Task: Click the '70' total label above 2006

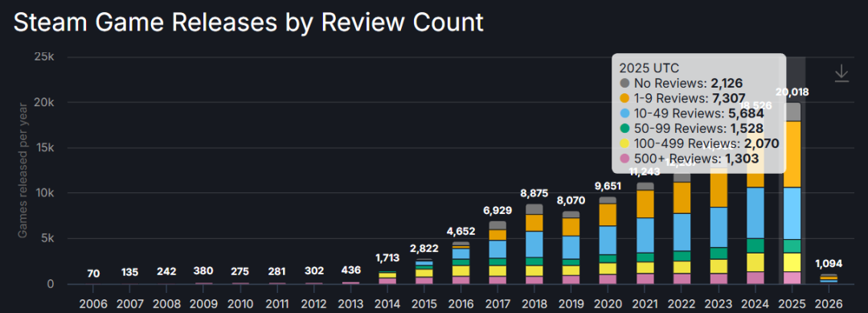Action: pyautogui.click(x=93, y=273)
